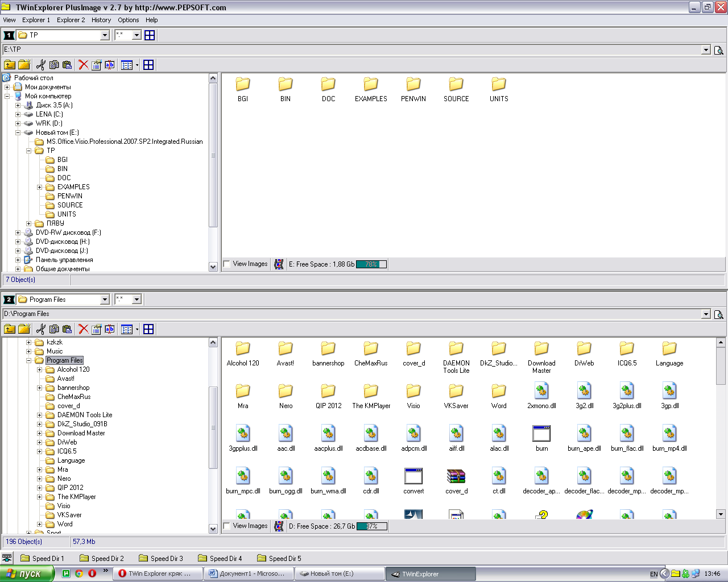Open E:\TP address history dropdown
This screenshot has width=728, height=582.
click(x=706, y=50)
